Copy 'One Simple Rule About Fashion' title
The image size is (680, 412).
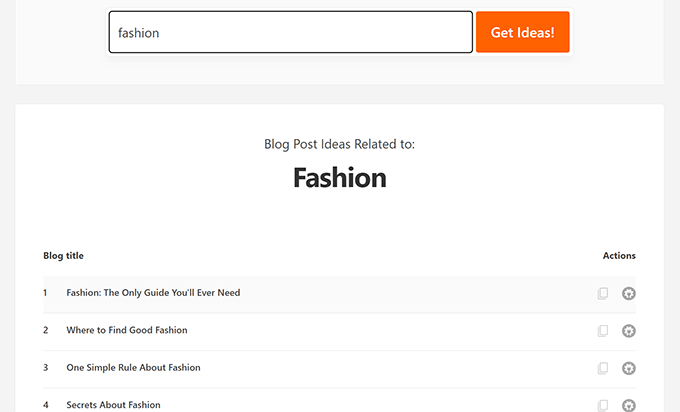coord(602,368)
